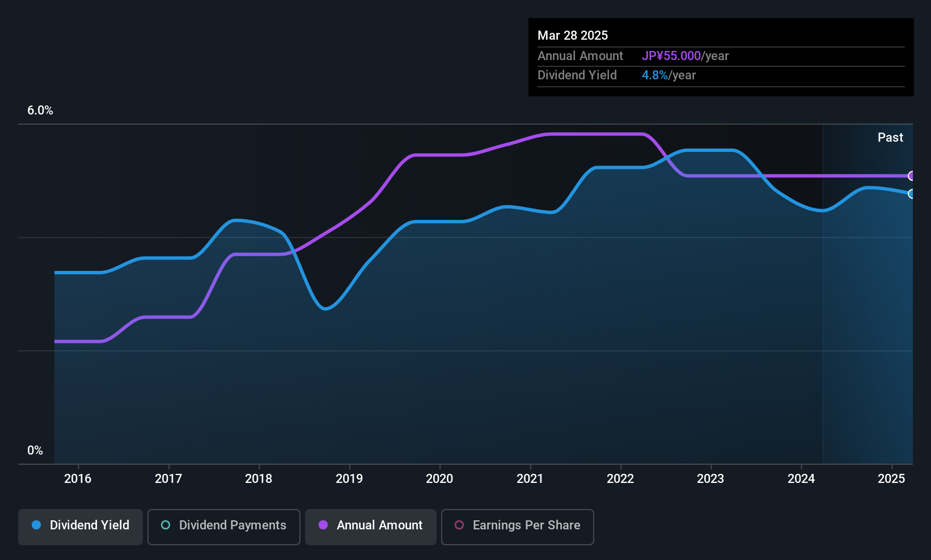Click the "Past" label in the chart

point(890,138)
